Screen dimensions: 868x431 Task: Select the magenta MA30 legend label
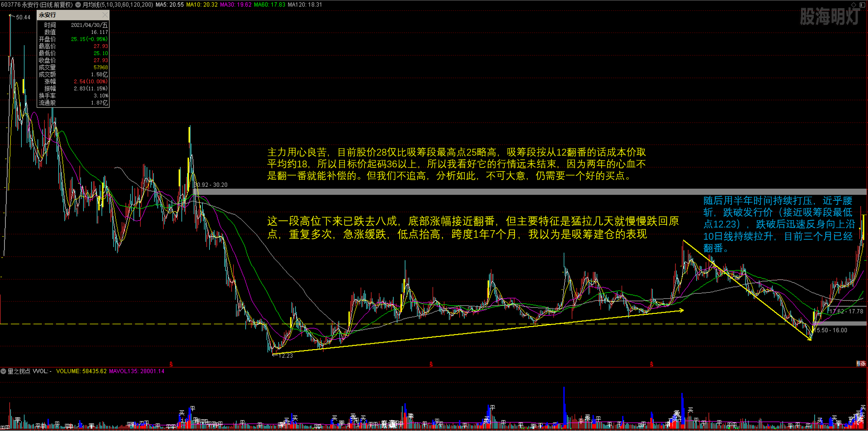(236, 5)
